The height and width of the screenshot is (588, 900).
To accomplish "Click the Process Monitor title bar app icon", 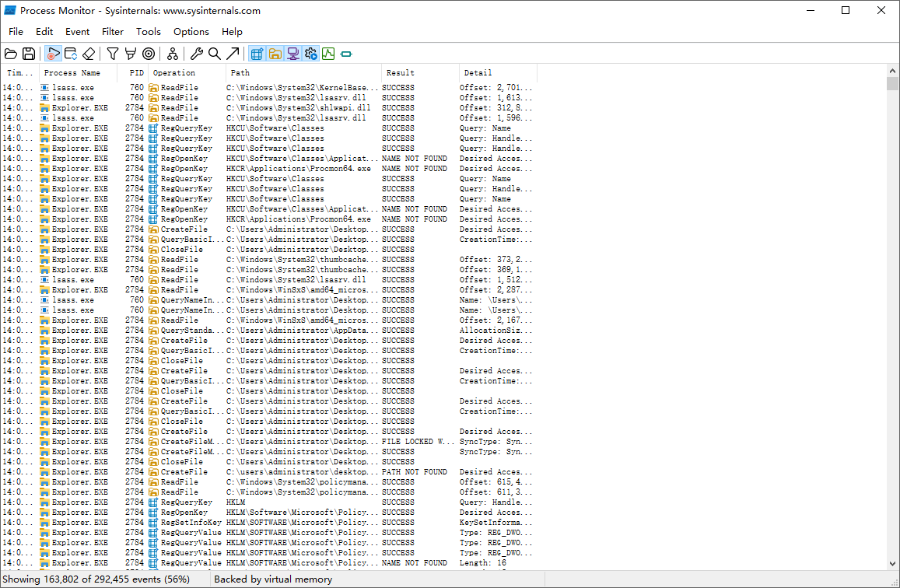I will point(10,10).
